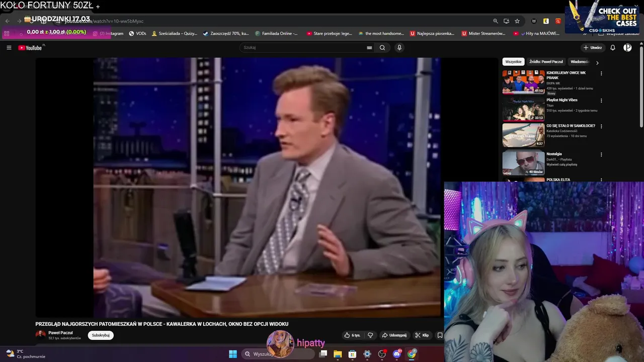Select the Wszystkie filter chip
Image resolution: width=644 pixels, height=362 pixels.
[x=513, y=62]
